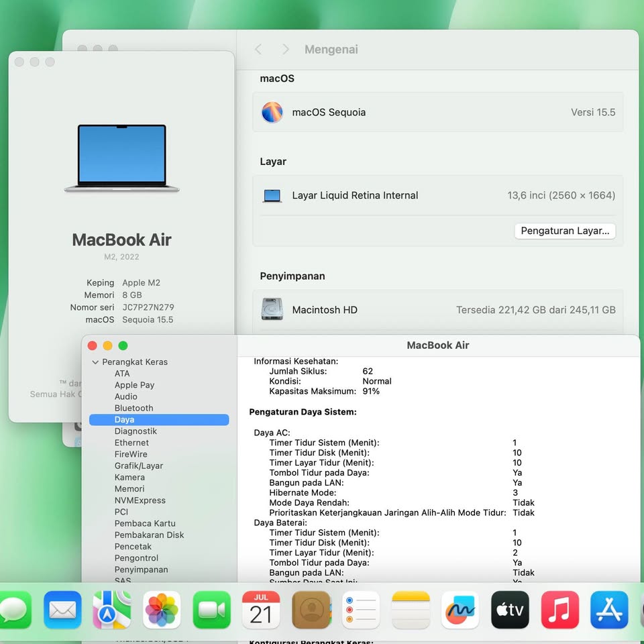644x644 pixels.
Task: Select PCI in hardware list
Action: tap(121, 512)
